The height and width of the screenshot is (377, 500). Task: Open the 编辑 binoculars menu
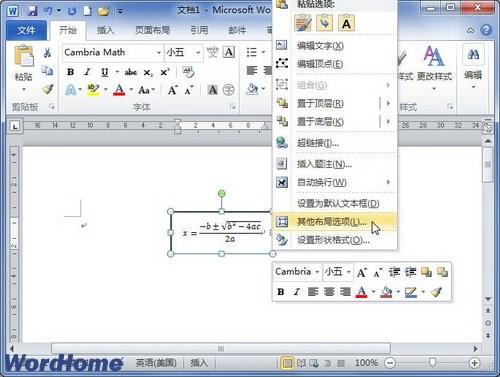[x=473, y=67]
